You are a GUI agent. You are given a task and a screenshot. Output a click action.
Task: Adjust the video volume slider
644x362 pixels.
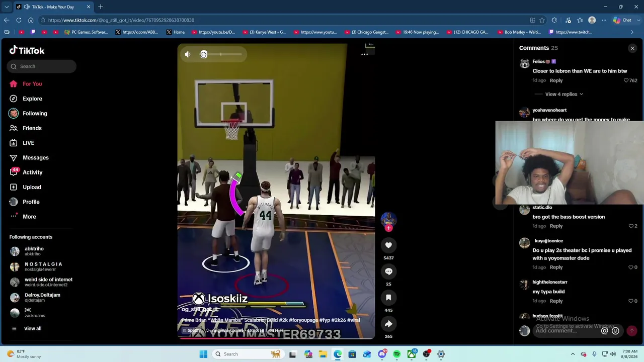[220, 54]
